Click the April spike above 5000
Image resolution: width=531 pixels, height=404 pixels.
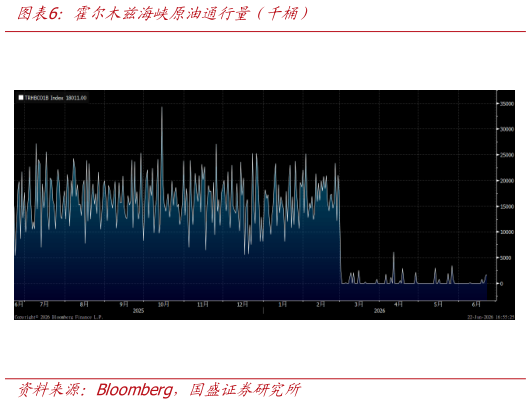click(394, 253)
